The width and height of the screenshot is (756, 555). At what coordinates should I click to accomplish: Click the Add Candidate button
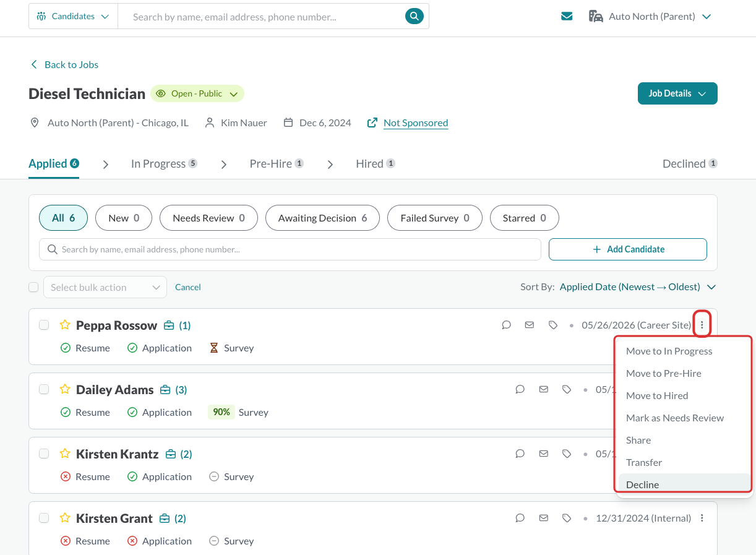[x=628, y=249]
